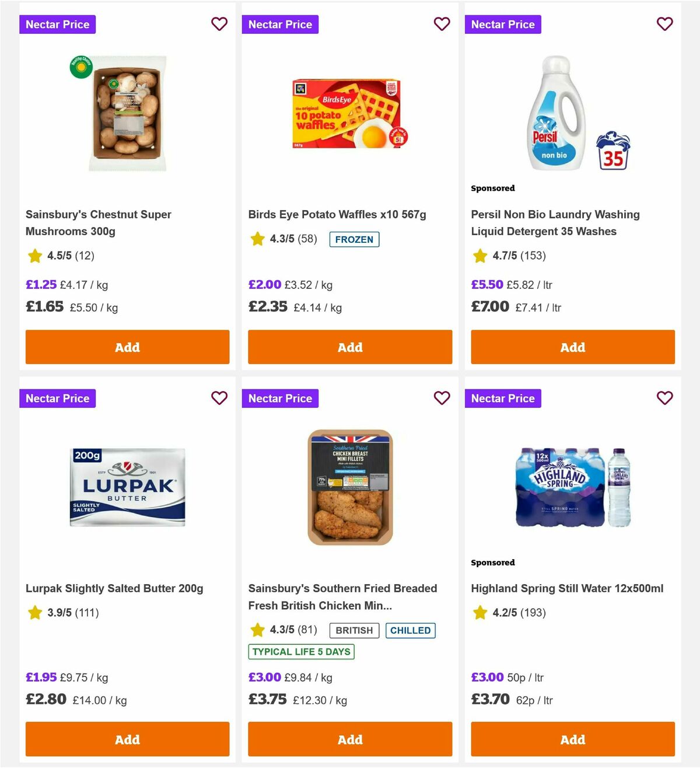
Task: Favourite Highland Spring Still Water
Action: pyautogui.click(x=665, y=398)
